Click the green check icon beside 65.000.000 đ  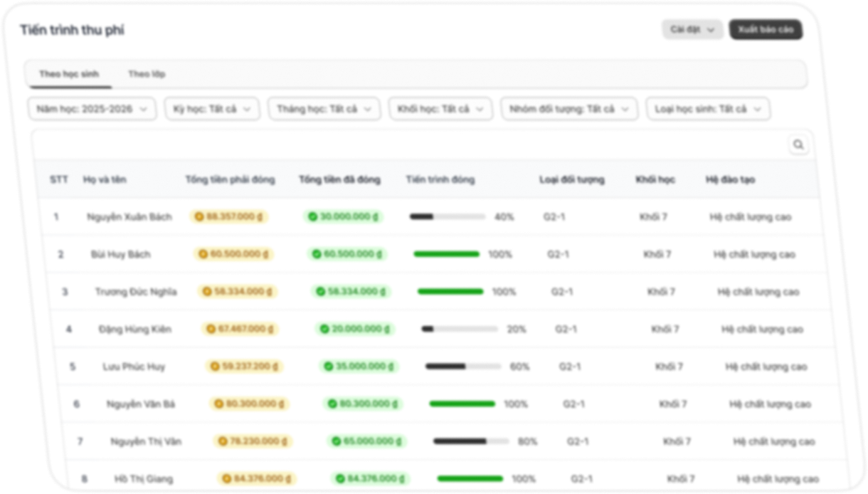(337, 441)
